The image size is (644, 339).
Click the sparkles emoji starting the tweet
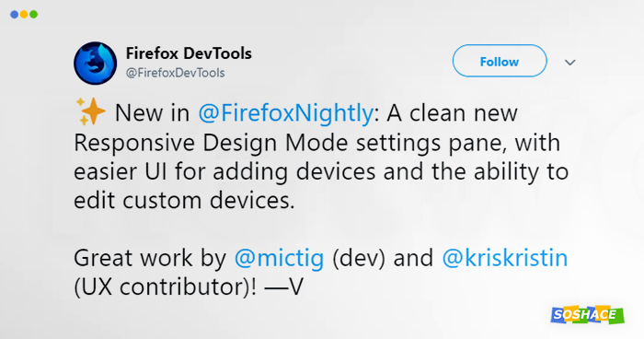pyautogui.click(x=90, y=111)
